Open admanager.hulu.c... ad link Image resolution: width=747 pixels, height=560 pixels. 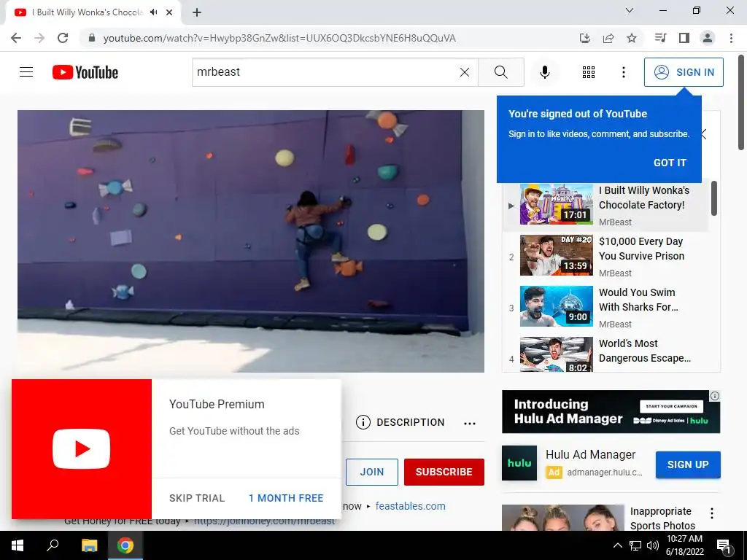[x=605, y=472]
